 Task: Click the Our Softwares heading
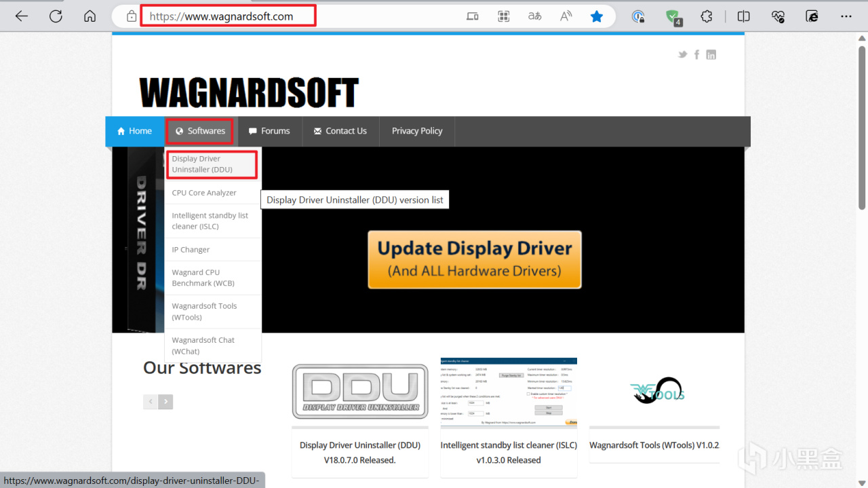(x=202, y=368)
